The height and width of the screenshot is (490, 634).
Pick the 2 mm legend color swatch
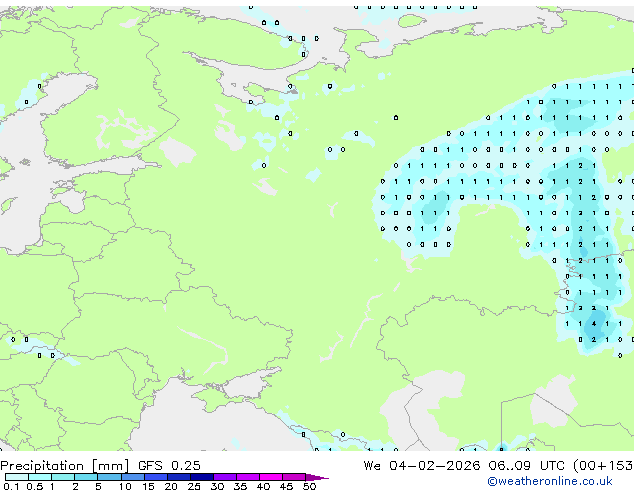pyautogui.click(x=86, y=477)
